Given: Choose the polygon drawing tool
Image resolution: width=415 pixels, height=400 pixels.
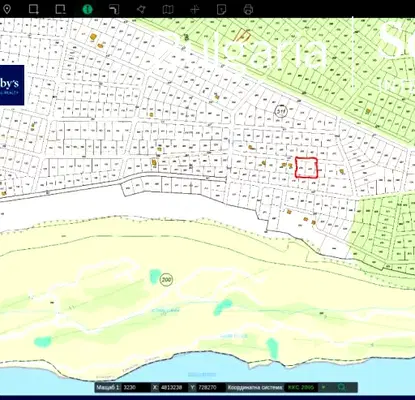Looking at the screenshot, I should coord(141,9).
